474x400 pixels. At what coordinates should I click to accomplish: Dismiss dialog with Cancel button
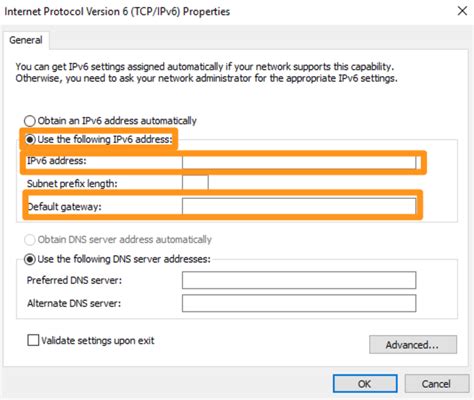coord(437,383)
